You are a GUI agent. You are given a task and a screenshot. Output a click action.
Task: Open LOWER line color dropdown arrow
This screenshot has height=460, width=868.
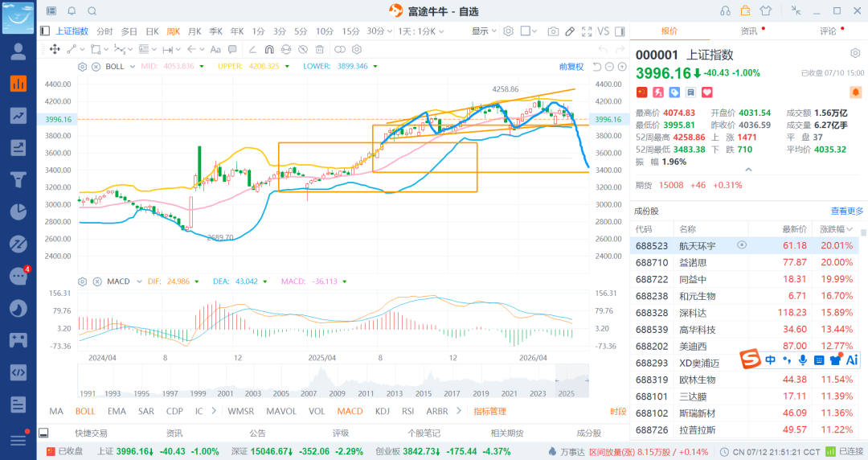pos(375,67)
